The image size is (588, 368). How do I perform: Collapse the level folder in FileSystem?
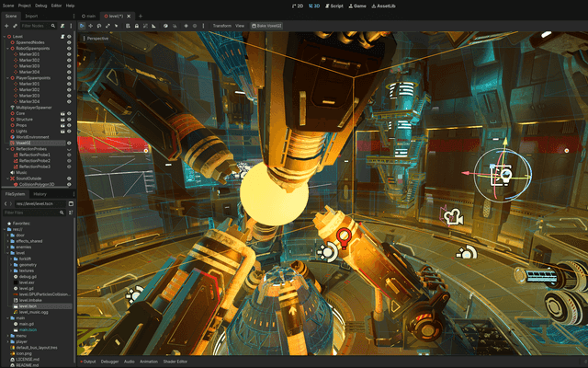8,253
